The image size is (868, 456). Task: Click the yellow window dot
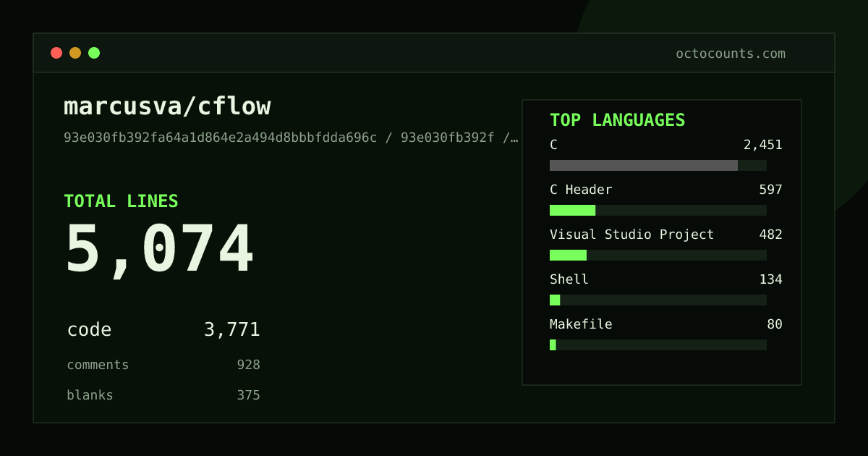click(x=75, y=53)
